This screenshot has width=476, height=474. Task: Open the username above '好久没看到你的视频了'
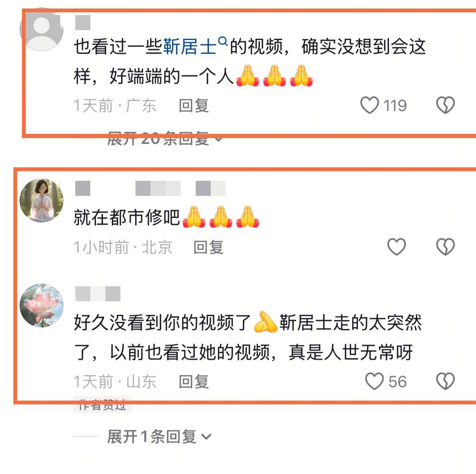[98, 294]
